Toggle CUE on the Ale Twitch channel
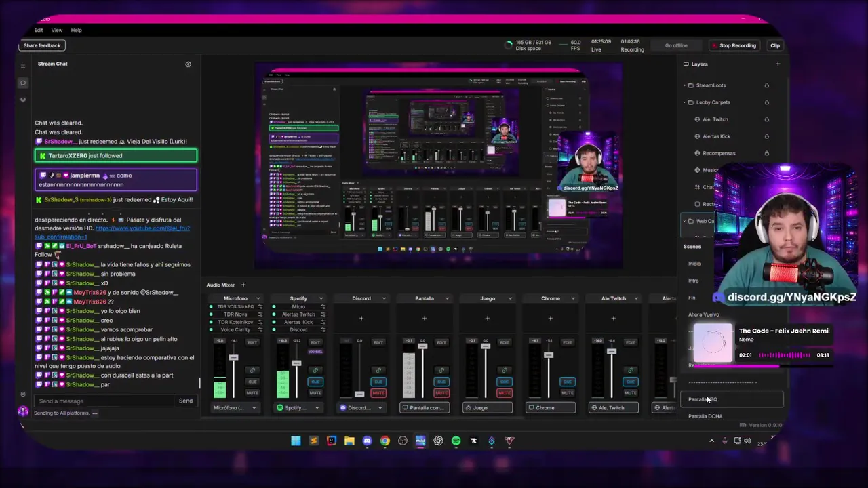 (x=631, y=382)
